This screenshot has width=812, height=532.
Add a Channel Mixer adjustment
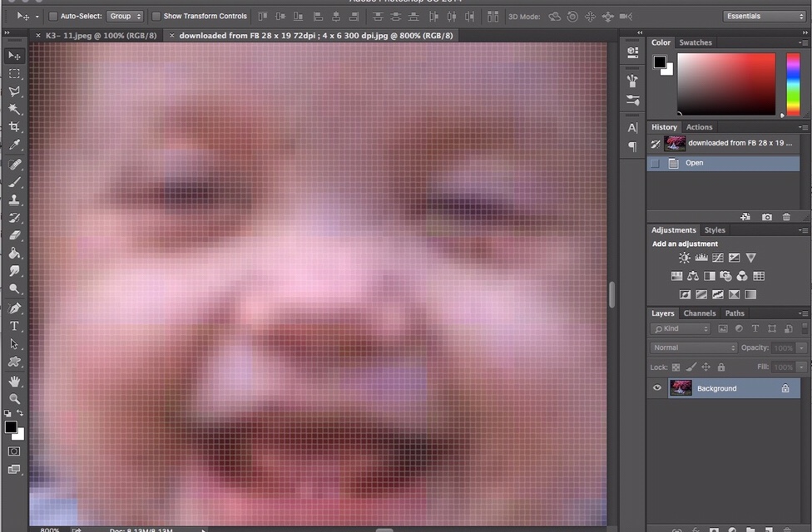click(x=742, y=276)
